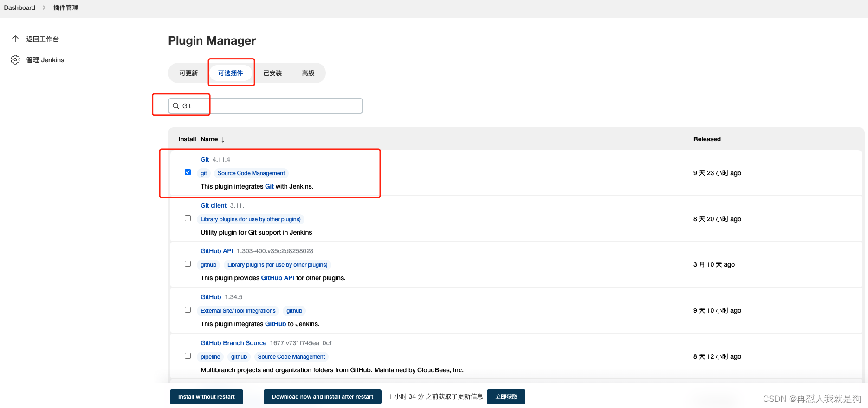Click Download now and install after restart

point(323,397)
